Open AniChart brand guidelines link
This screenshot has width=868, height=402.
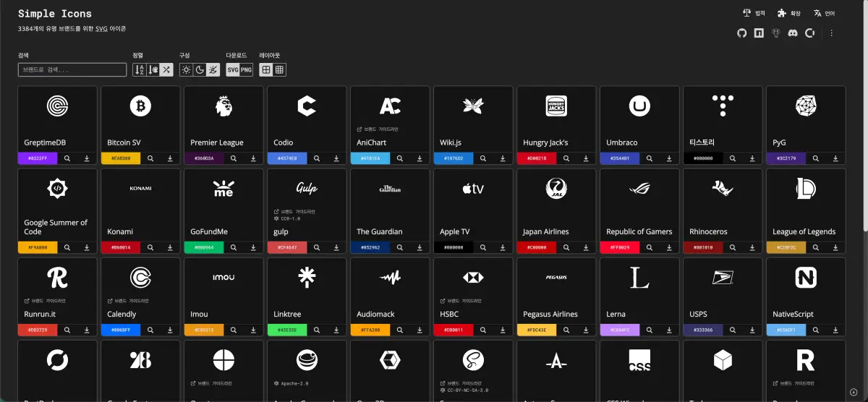(378, 129)
